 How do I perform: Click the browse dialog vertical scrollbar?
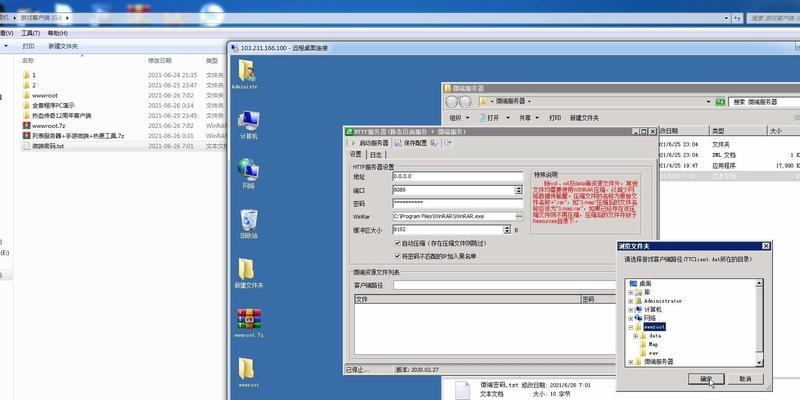pyautogui.click(x=759, y=322)
